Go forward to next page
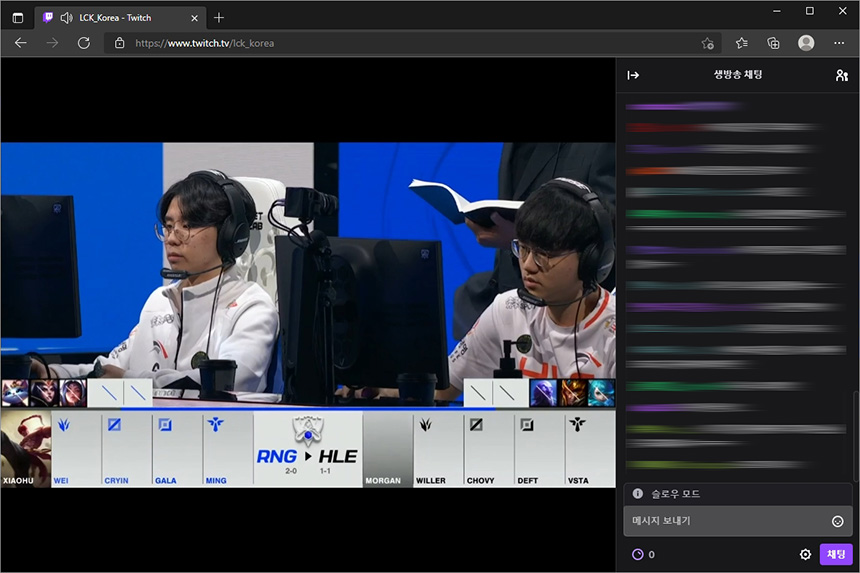 click(52, 43)
